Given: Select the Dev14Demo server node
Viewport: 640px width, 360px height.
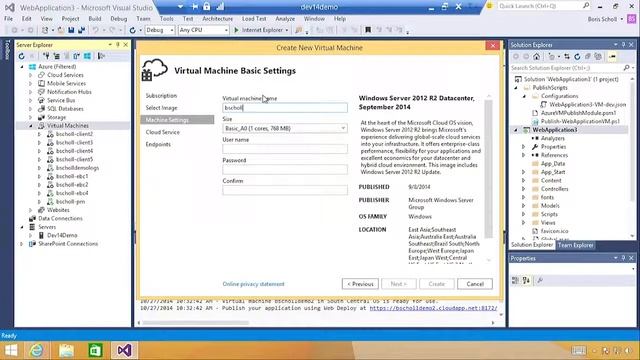Looking at the screenshot, I should click(62, 236).
